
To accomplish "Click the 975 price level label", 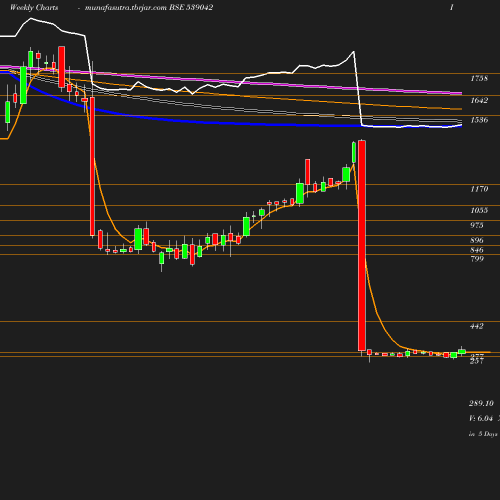I will click(x=477, y=225).
